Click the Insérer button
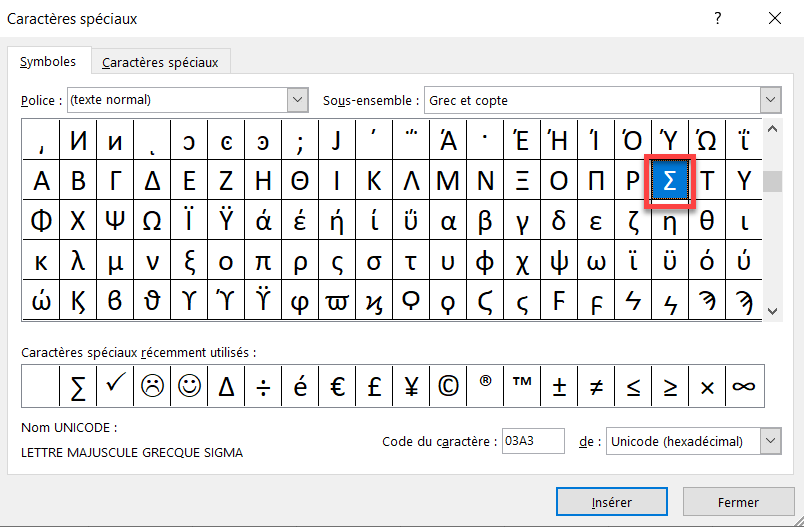804x527 pixels. pos(612,502)
